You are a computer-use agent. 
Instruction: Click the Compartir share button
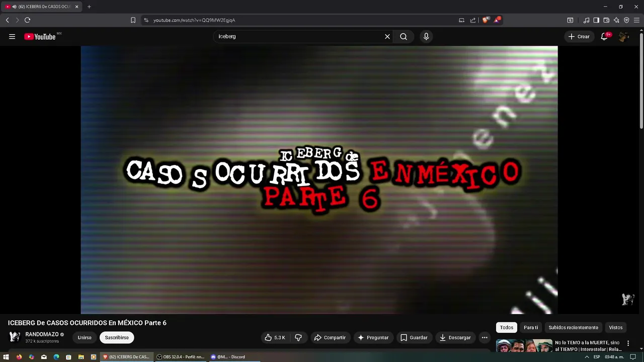(330, 338)
